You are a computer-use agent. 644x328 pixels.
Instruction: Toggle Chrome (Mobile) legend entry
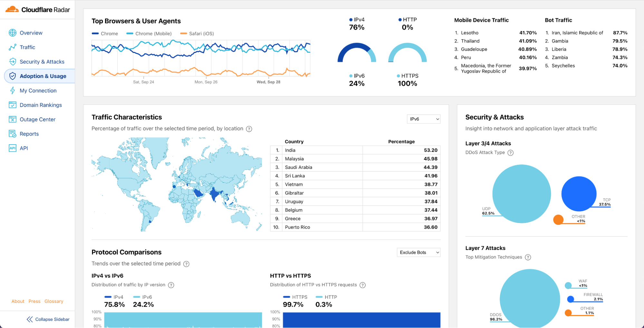tap(149, 34)
